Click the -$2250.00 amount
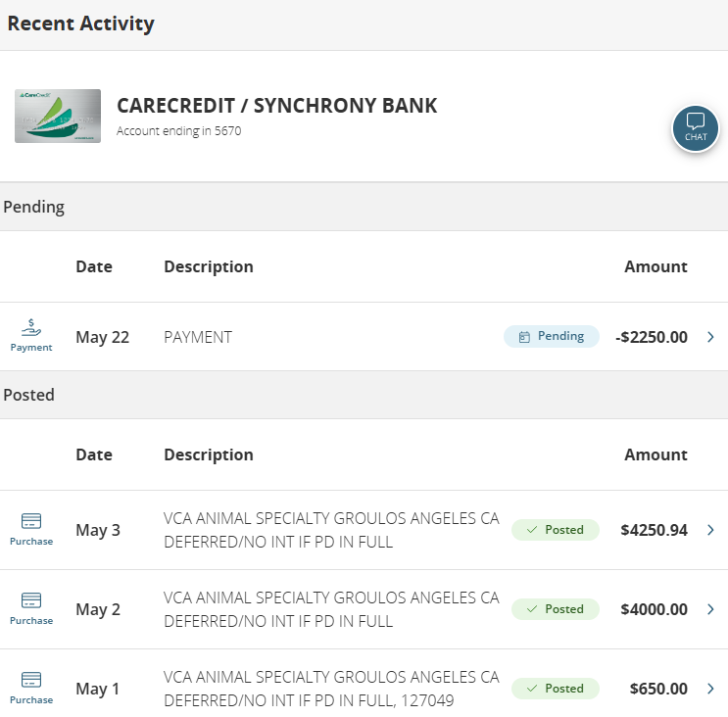 652,337
